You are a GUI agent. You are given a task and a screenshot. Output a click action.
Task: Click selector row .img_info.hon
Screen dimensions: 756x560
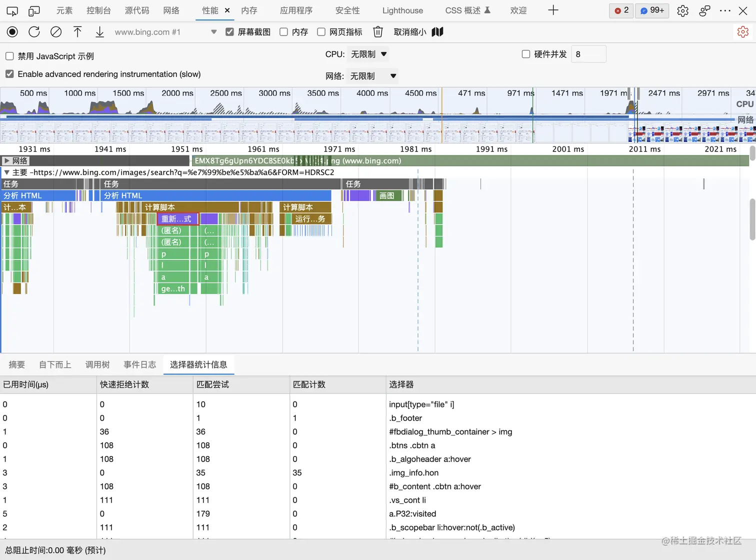[x=378, y=472]
